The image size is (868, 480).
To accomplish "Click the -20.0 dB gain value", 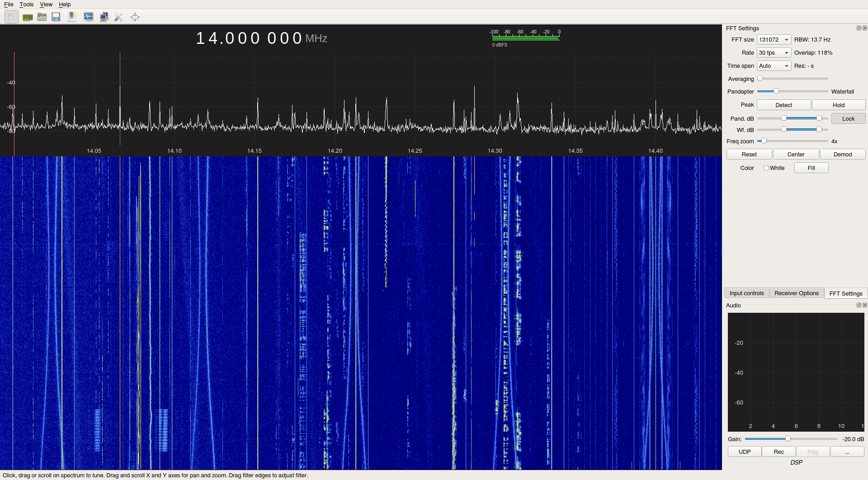I will pos(853,439).
